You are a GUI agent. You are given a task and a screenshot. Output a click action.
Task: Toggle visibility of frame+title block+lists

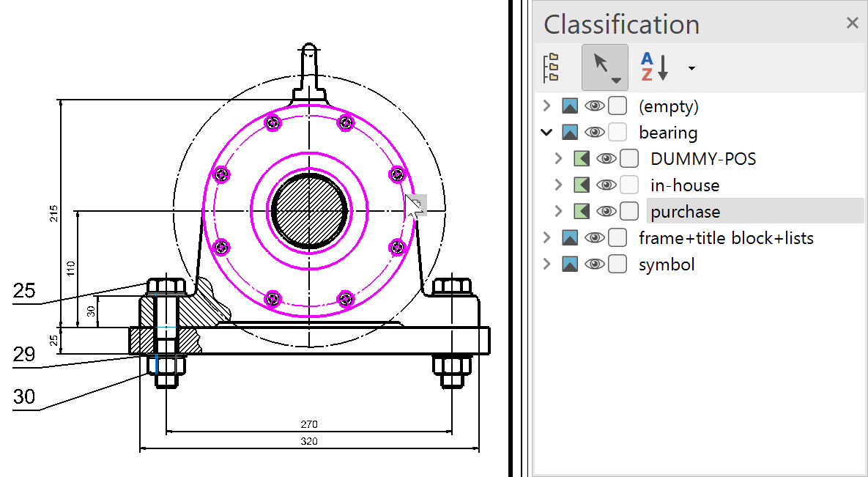pos(594,238)
